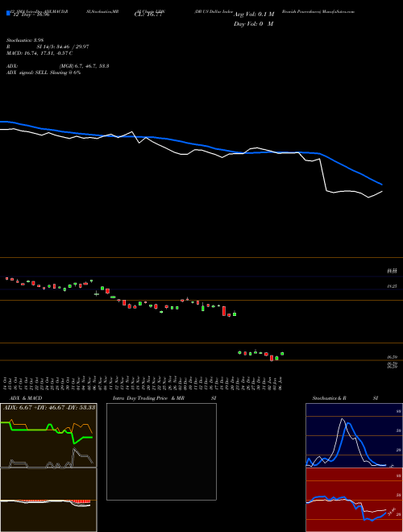Select the '12 Day = 16.96' label
Screen dimensions: 403x532
pyautogui.click(x=30, y=15)
